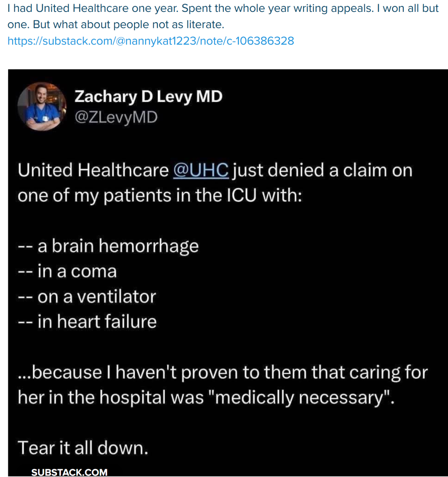Click the @ZLevyMD handle
The height and width of the screenshot is (477, 448).
[x=116, y=117]
